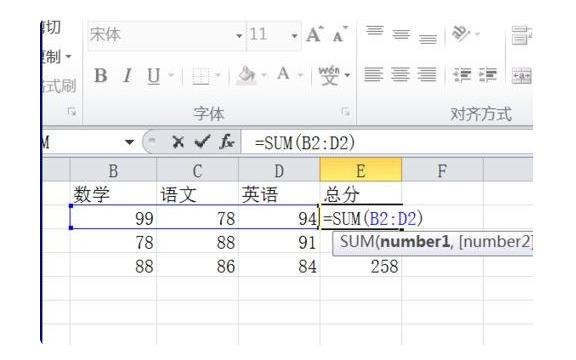Toggle Italic formatting
The height and width of the screenshot is (360, 576).
pyautogui.click(x=127, y=76)
